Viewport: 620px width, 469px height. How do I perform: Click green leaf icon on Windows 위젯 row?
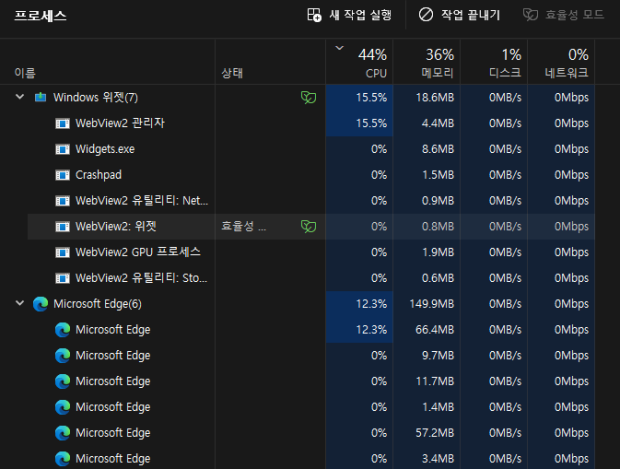(x=309, y=97)
